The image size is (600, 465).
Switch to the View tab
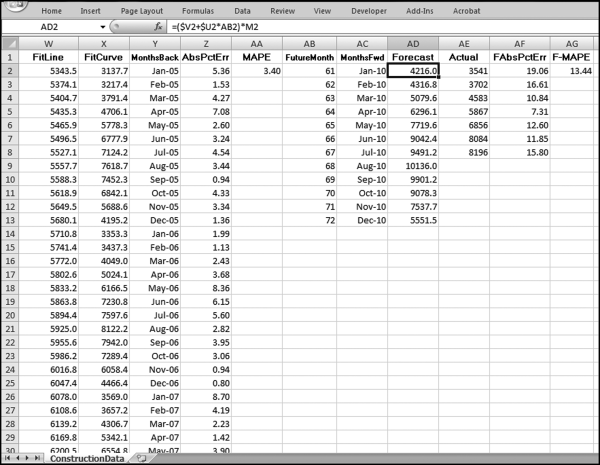click(x=322, y=11)
